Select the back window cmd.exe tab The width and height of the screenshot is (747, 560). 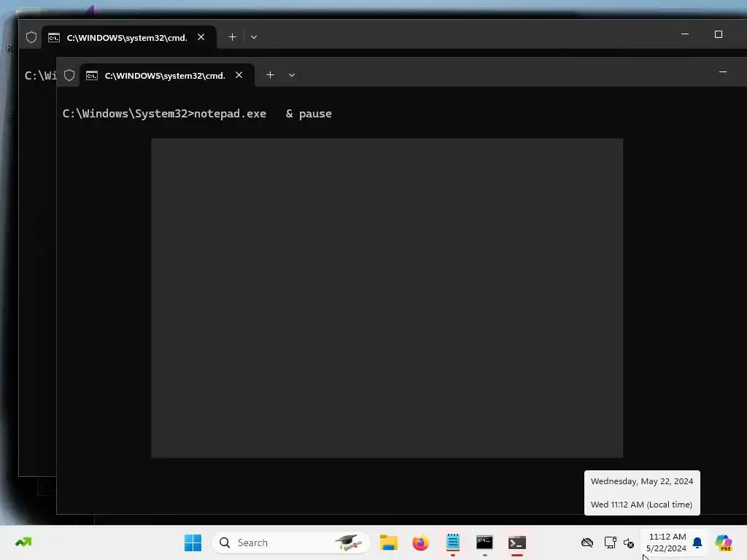129,37
